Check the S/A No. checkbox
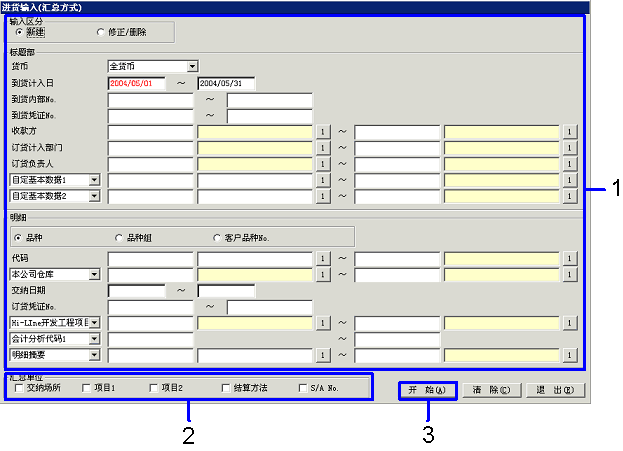The width and height of the screenshot is (623, 451). [303, 388]
